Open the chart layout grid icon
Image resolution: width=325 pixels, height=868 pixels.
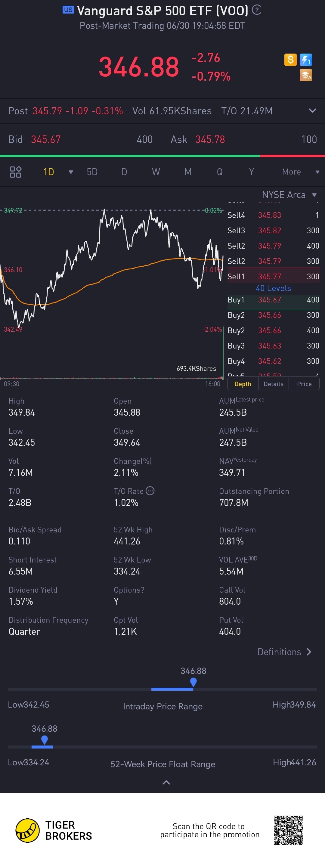point(15,172)
